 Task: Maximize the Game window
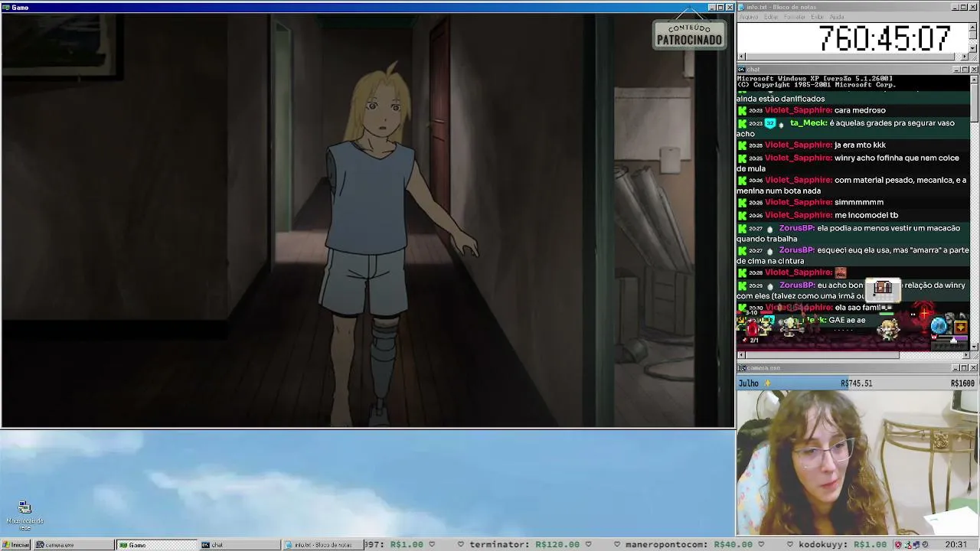click(720, 8)
